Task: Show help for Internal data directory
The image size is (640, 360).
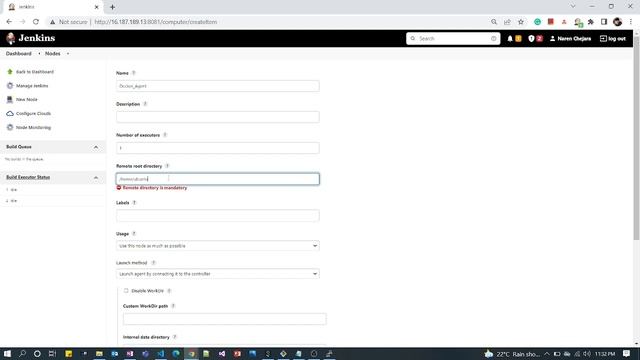Action: point(175,337)
